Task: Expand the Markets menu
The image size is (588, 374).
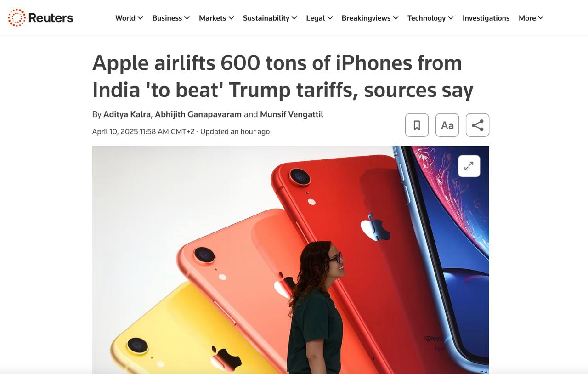Action: coord(216,18)
